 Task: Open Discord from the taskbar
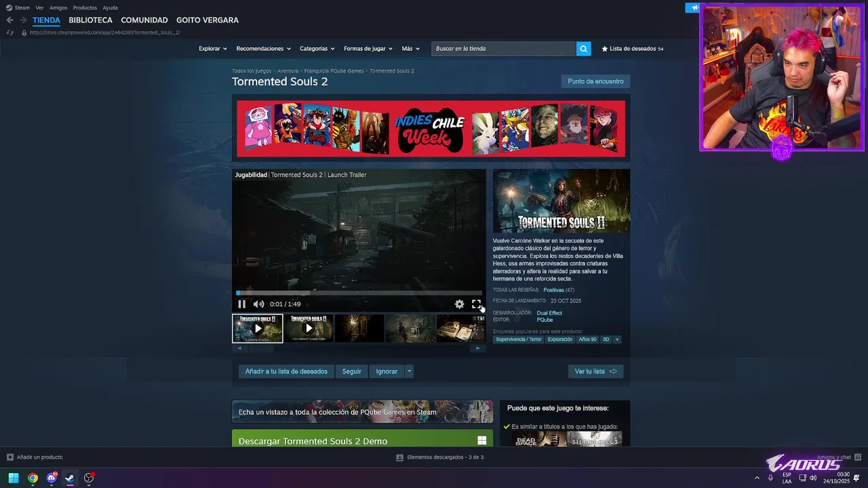pos(52,478)
